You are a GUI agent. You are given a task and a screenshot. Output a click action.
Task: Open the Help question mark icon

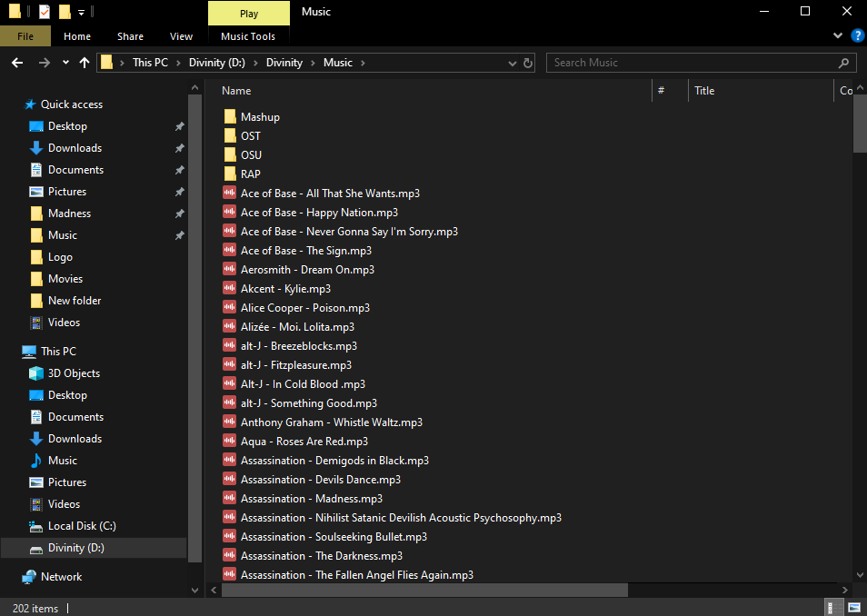pos(858,36)
